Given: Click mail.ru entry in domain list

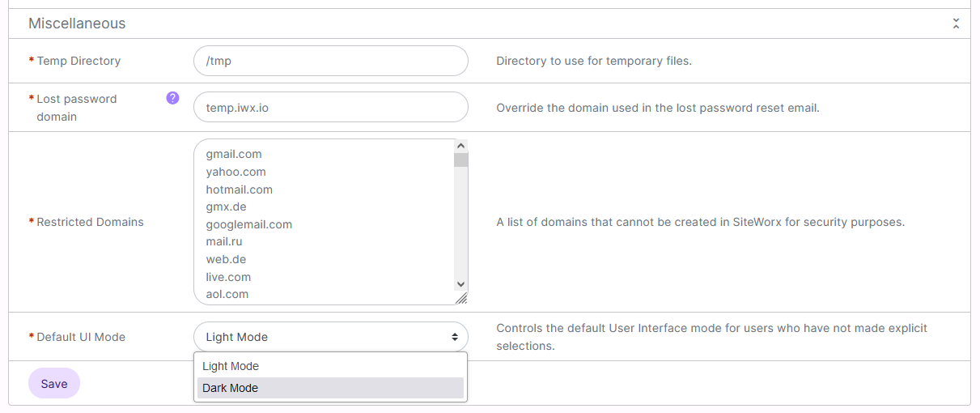Looking at the screenshot, I should coord(224,241).
